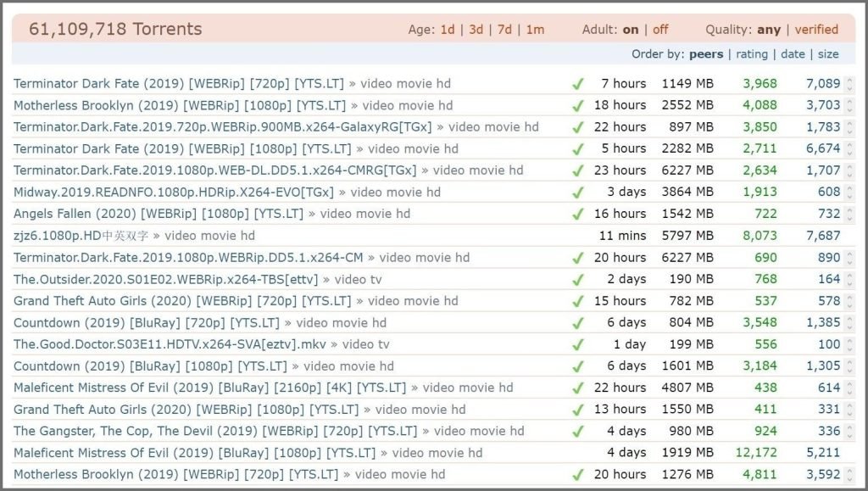The image size is (868, 491).
Task: Click the verified tick next to The Outsider S01E02
Action: (578, 279)
